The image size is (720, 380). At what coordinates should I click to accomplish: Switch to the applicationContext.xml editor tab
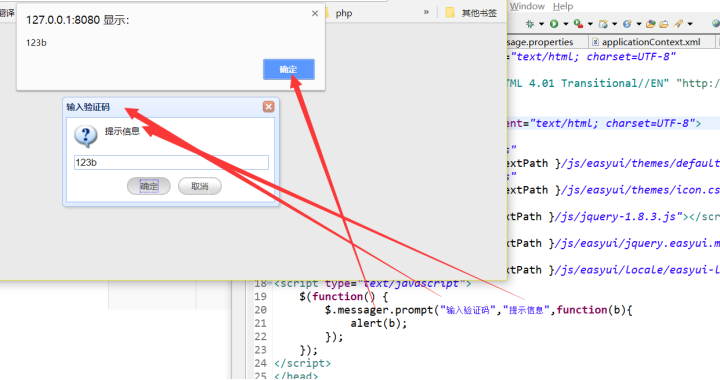pos(651,42)
